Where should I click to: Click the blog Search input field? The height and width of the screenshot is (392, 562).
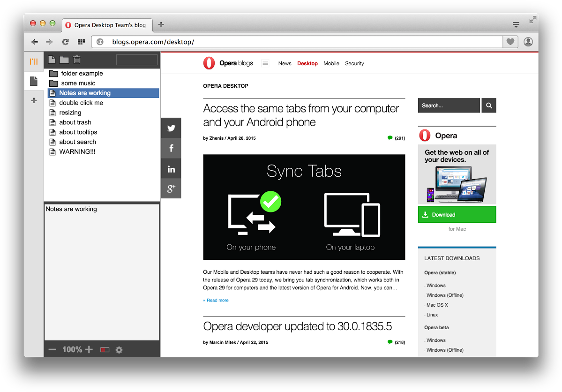tap(449, 106)
